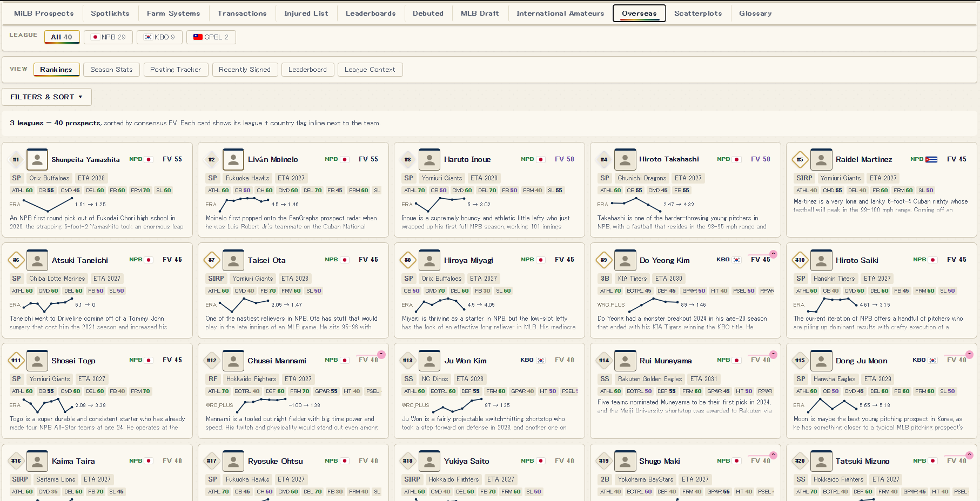Screen dimensions: 980x501
Task: Filter league to KBO 9
Action: click(159, 37)
